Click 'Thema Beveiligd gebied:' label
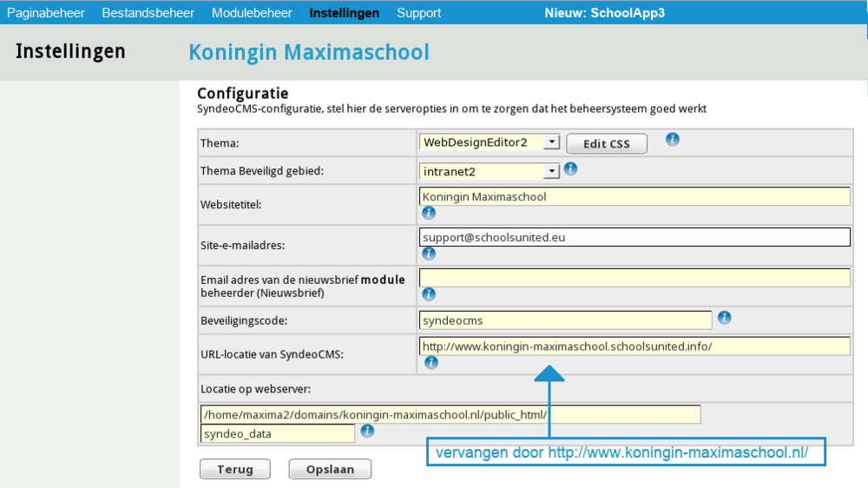 262,170
